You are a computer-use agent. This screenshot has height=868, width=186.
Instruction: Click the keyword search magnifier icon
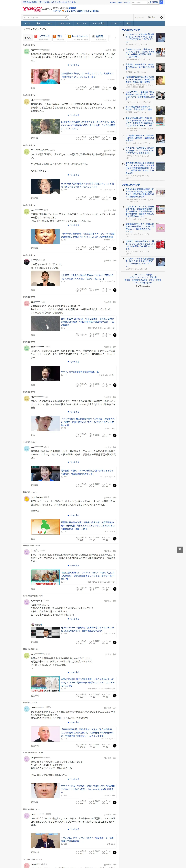point(66,18)
